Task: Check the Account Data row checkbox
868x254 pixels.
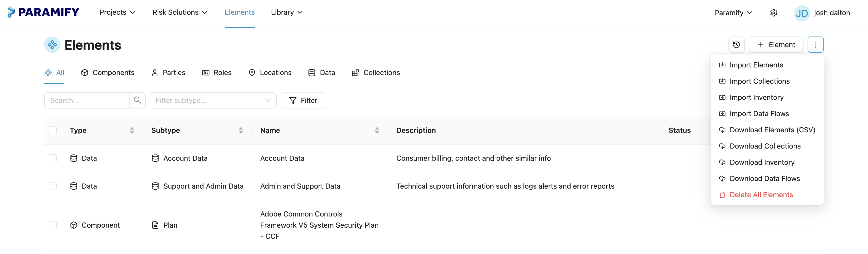Action: coord(53,158)
